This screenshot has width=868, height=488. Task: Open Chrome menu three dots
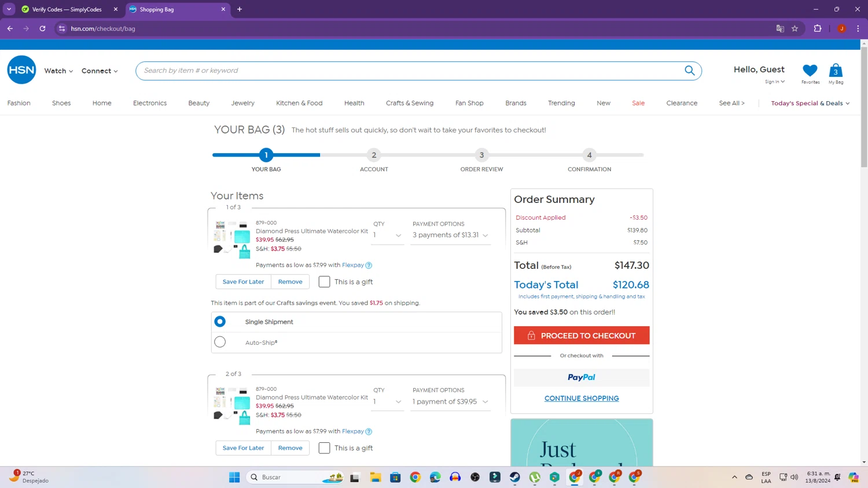858,28
